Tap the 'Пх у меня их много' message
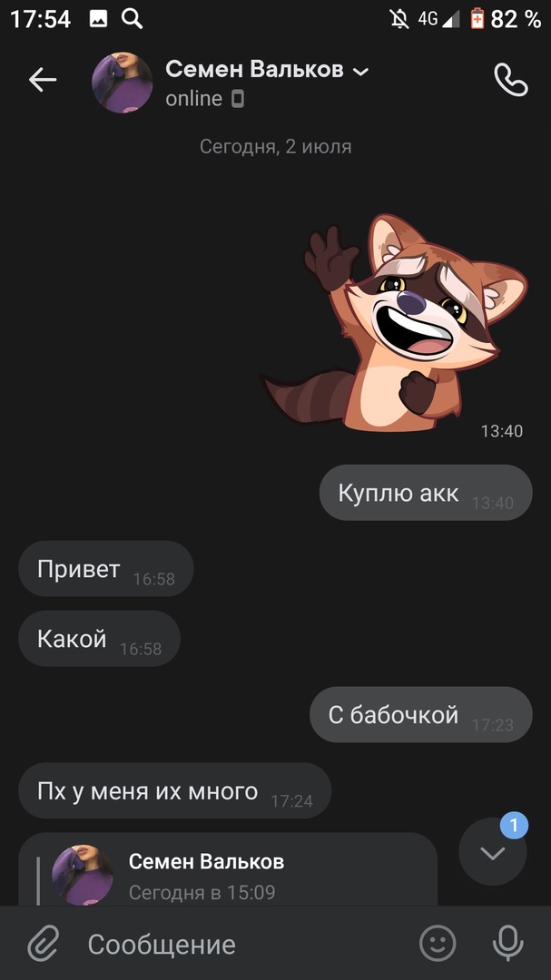Viewport: 551px width, 980px height. (174, 790)
